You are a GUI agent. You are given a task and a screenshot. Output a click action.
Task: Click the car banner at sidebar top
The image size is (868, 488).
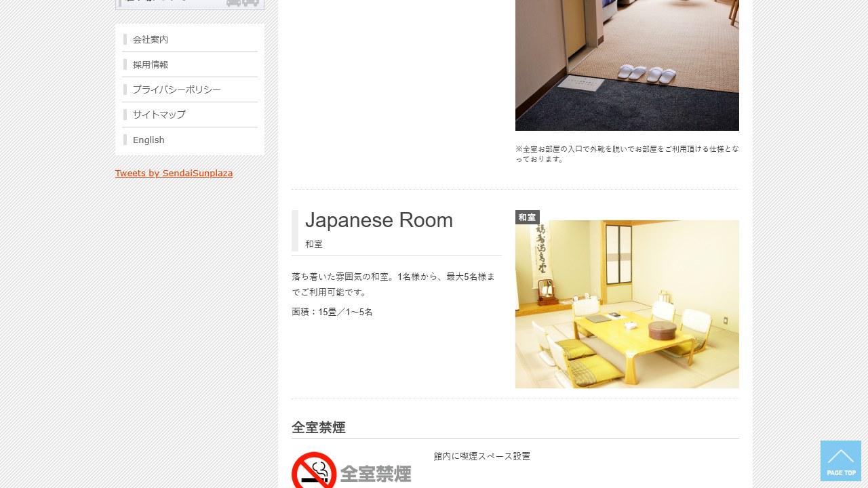tap(190, 5)
